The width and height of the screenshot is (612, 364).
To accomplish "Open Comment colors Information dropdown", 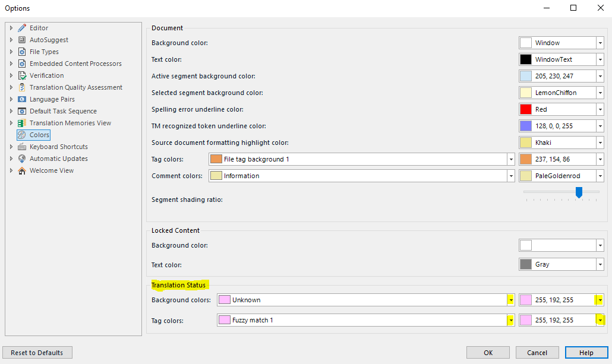I will (510, 176).
